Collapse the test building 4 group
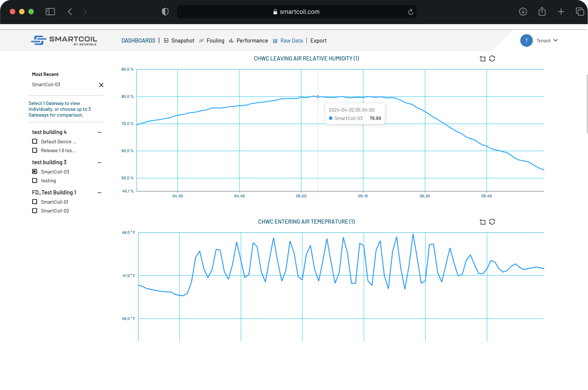 (x=99, y=132)
